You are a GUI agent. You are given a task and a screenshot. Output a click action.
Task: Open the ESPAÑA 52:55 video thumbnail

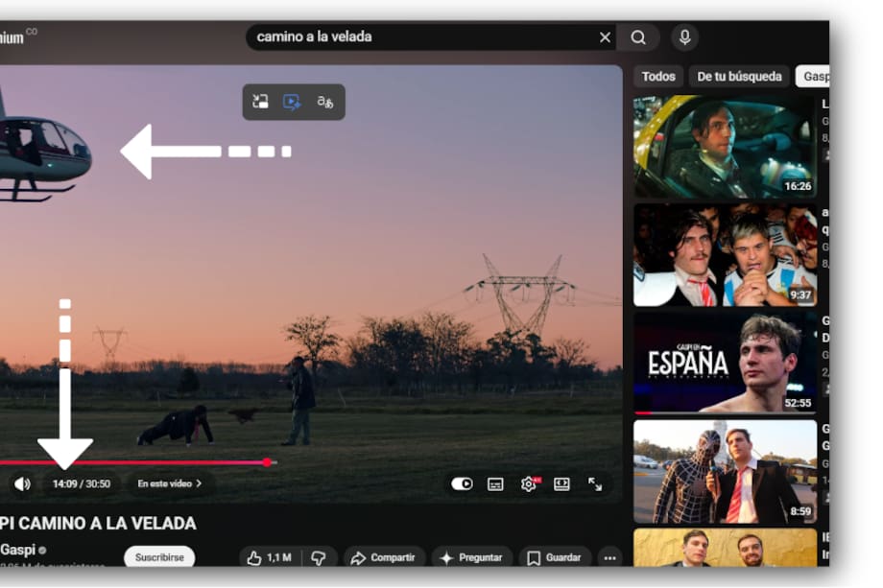click(725, 363)
